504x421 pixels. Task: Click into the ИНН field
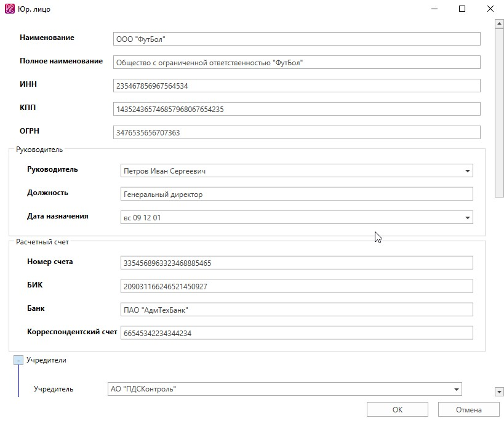(296, 86)
